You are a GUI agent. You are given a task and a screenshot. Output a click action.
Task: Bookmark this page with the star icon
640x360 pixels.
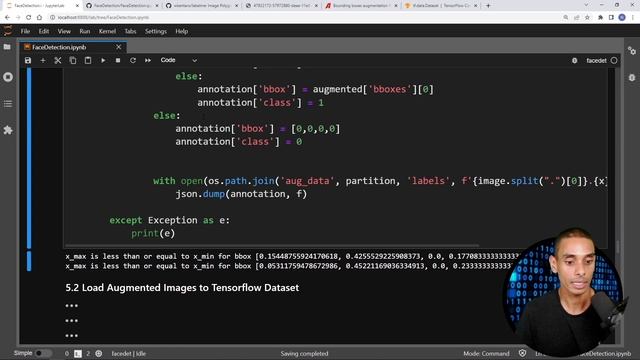[587, 18]
